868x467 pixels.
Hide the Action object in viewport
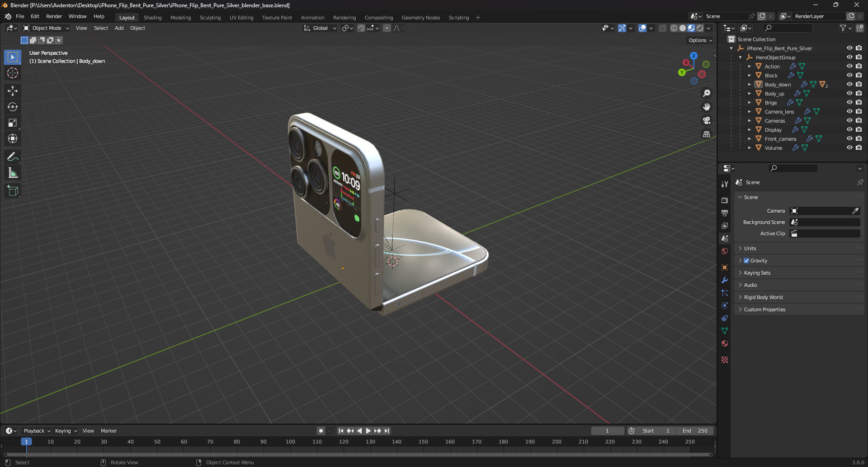(x=849, y=66)
